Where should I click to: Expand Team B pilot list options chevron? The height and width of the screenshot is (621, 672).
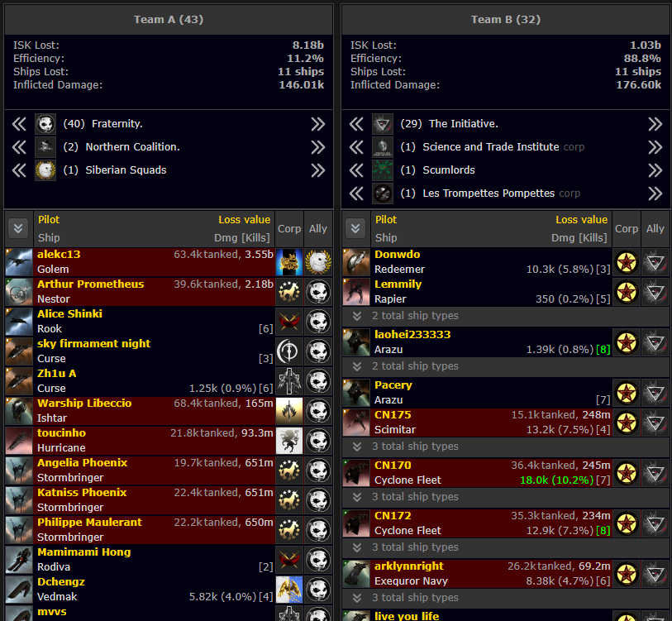[x=355, y=227]
